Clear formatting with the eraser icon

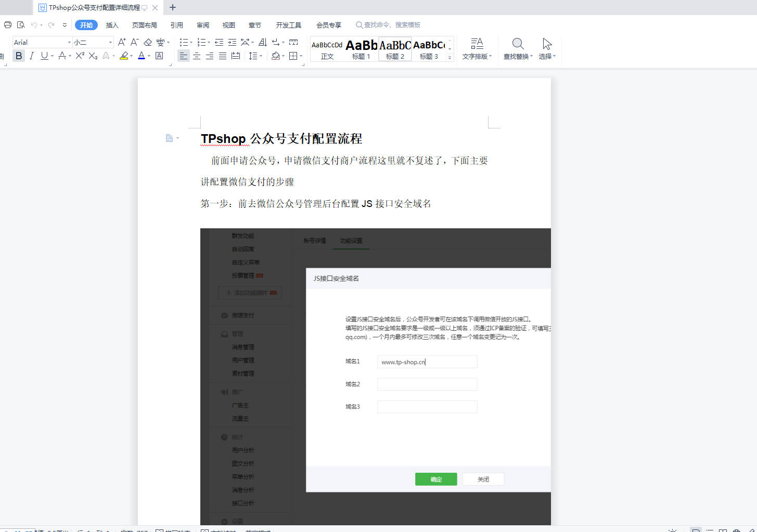pyautogui.click(x=148, y=42)
